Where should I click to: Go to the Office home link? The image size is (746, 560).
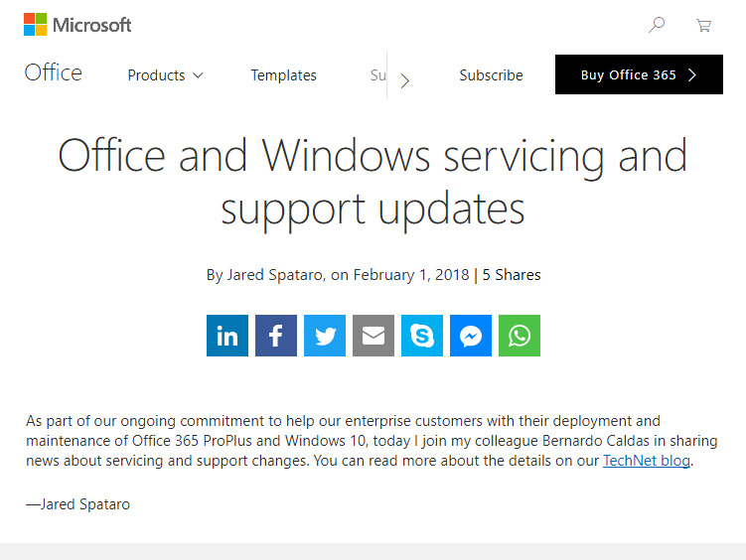pos(54,72)
